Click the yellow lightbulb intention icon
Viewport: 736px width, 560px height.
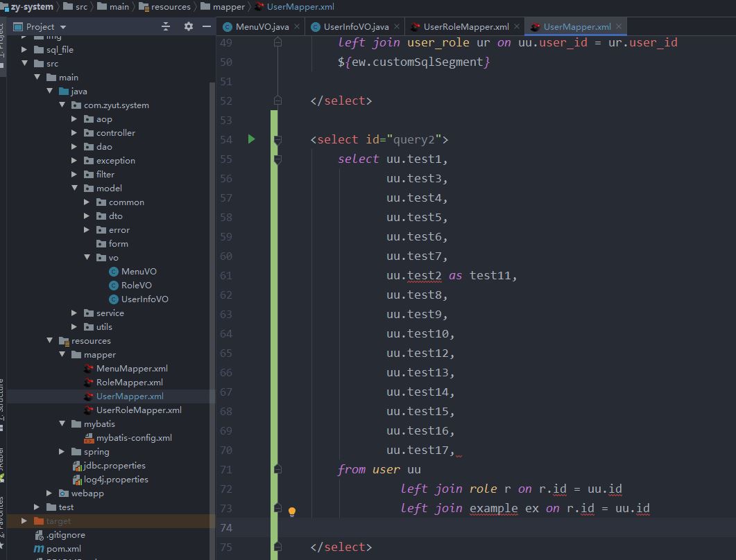(x=292, y=512)
